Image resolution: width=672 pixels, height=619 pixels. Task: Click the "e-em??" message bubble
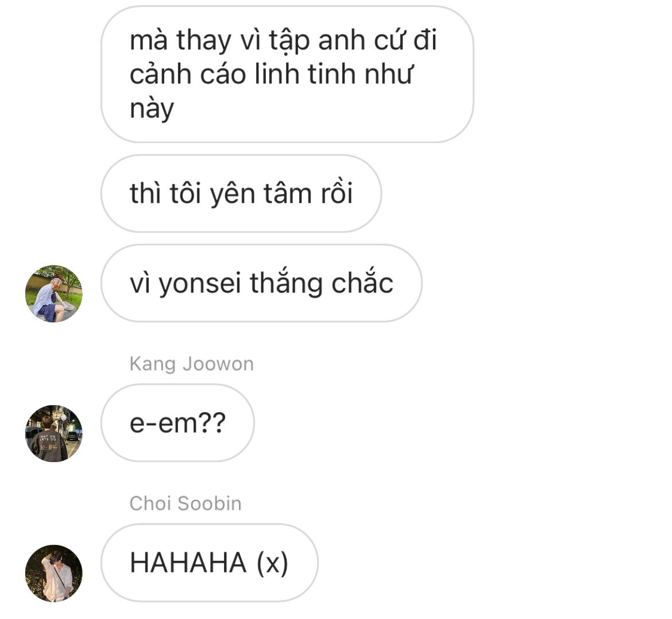[x=177, y=423]
